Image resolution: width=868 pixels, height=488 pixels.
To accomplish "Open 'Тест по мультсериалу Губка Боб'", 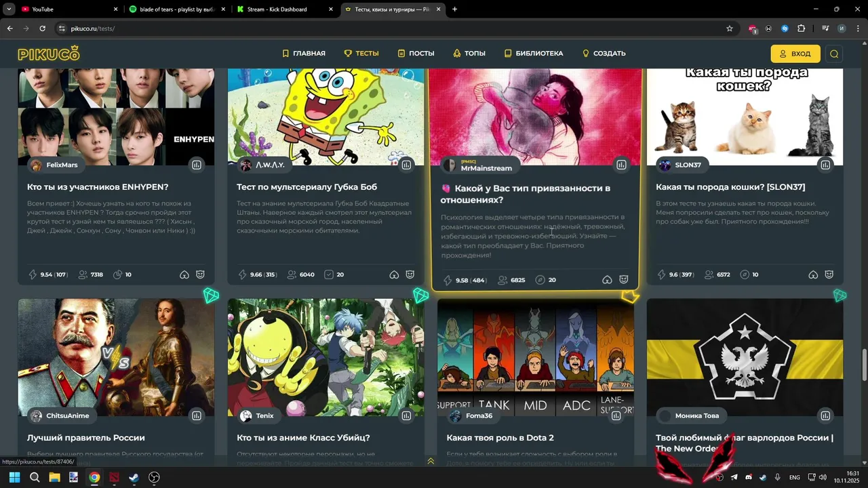I will 307,187.
